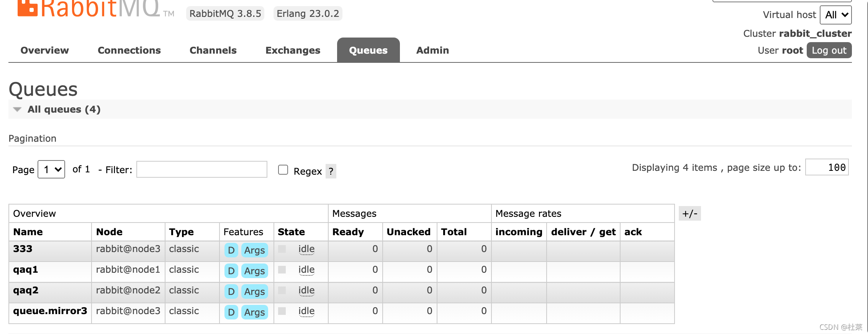Image resolution: width=868 pixels, height=334 pixels.
Task: Open queue qaq2
Action: tap(25, 290)
